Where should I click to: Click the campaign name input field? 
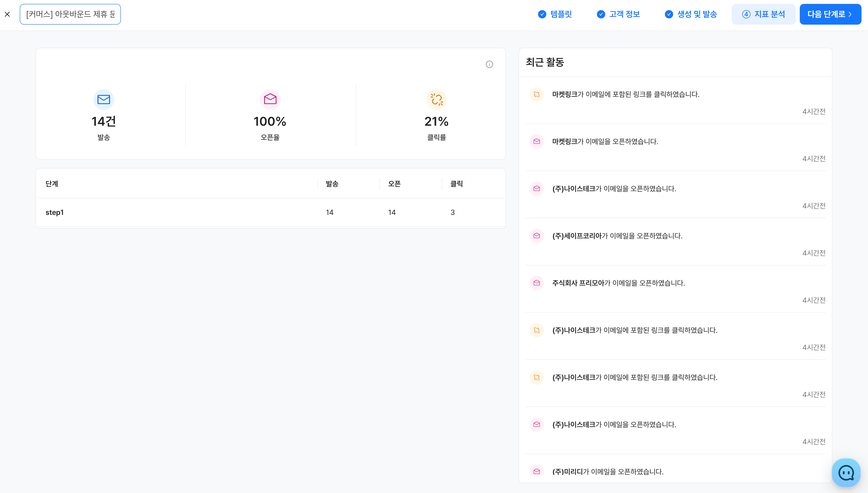point(70,14)
